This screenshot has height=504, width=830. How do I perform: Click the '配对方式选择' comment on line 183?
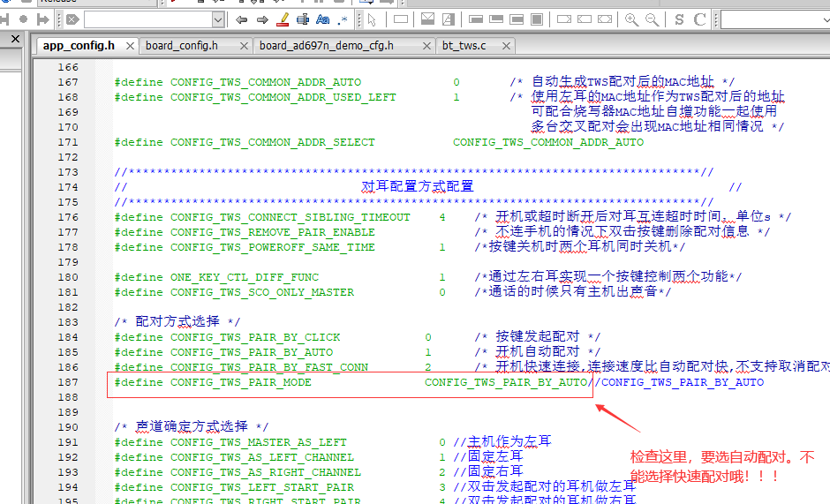click(177, 321)
